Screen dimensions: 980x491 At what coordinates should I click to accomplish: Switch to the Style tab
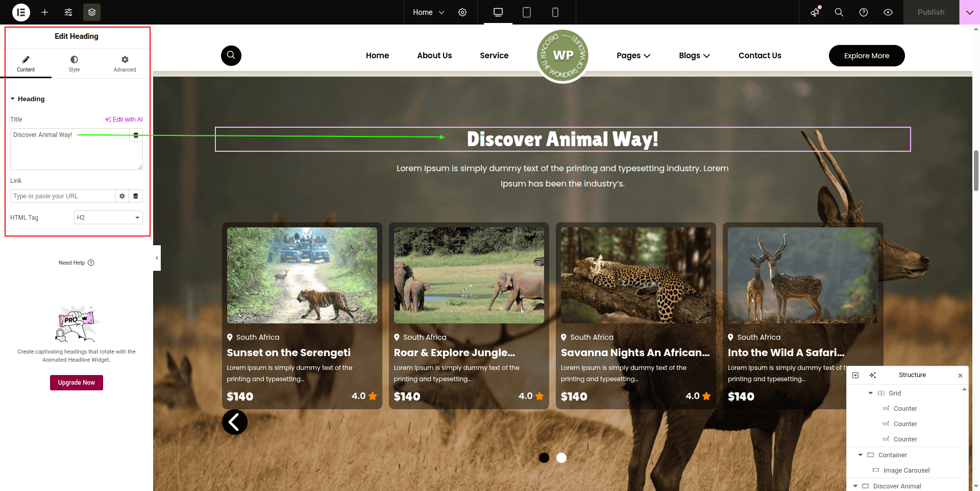74,64
